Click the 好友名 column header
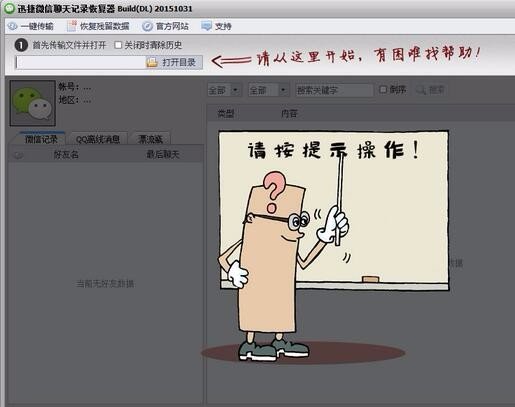Screen dimensions: 515x407 [x=66, y=155]
